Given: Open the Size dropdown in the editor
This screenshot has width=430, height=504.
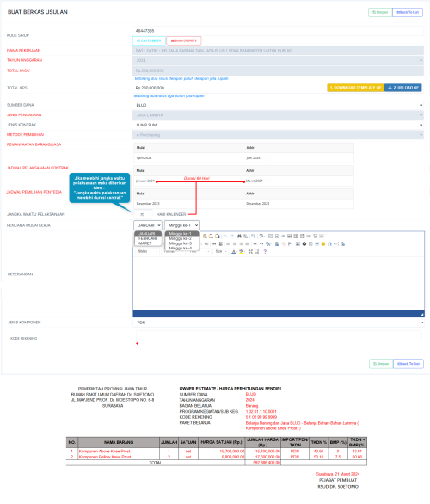Looking at the screenshot, I should tap(221, 251).
